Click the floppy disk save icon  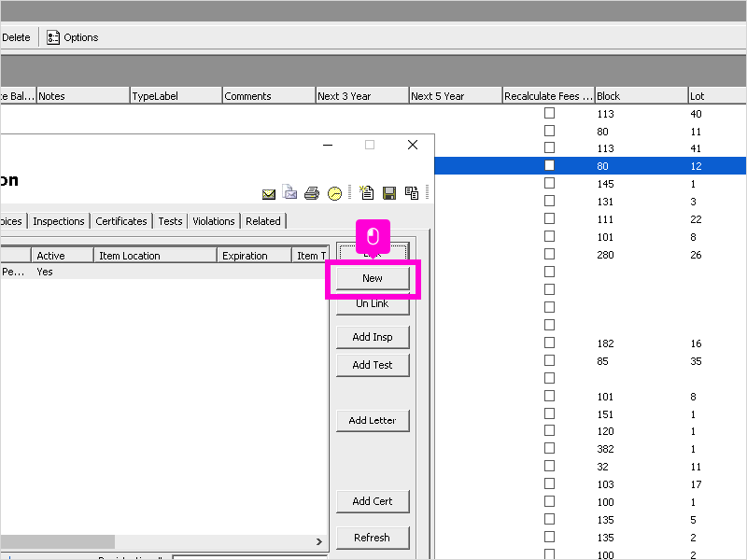click(389, 193)
